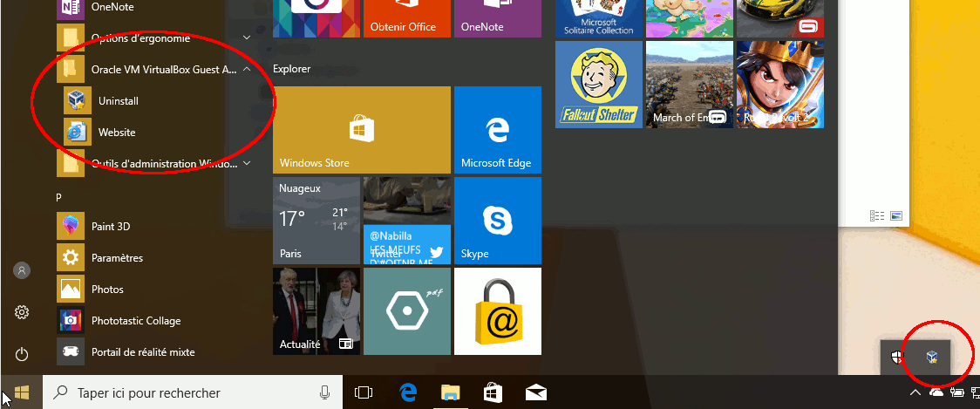Open the Settings gear in Start sidebar
The width and height of the screenshot is (980, 409).
tap(22, 312)
